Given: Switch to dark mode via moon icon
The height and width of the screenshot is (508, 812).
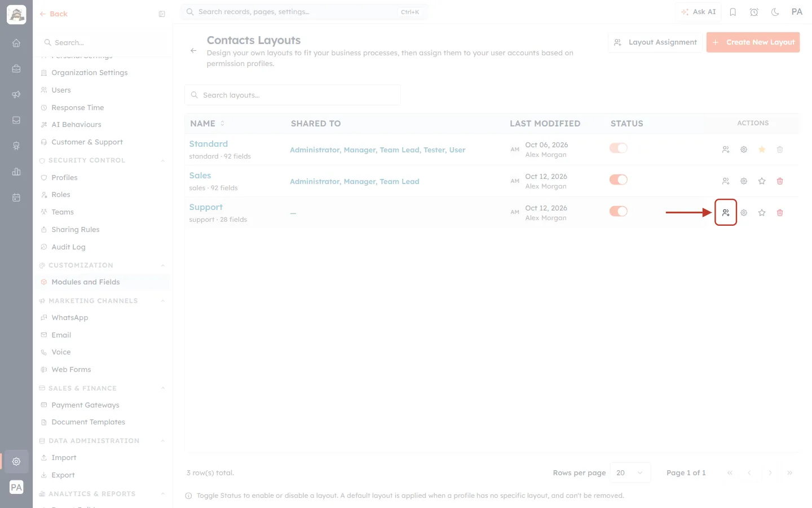Looking at the screenshot, I should [x=775, y=12].
